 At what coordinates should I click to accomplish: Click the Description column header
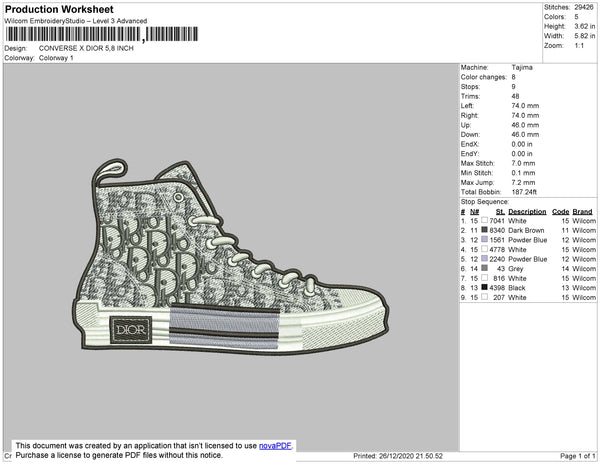527,212
